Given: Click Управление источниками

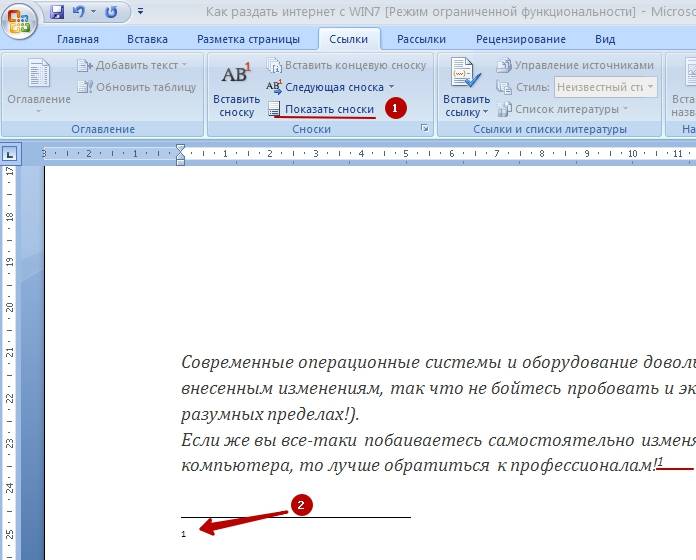Looking at the screenshot, I should tap(575, 66).
